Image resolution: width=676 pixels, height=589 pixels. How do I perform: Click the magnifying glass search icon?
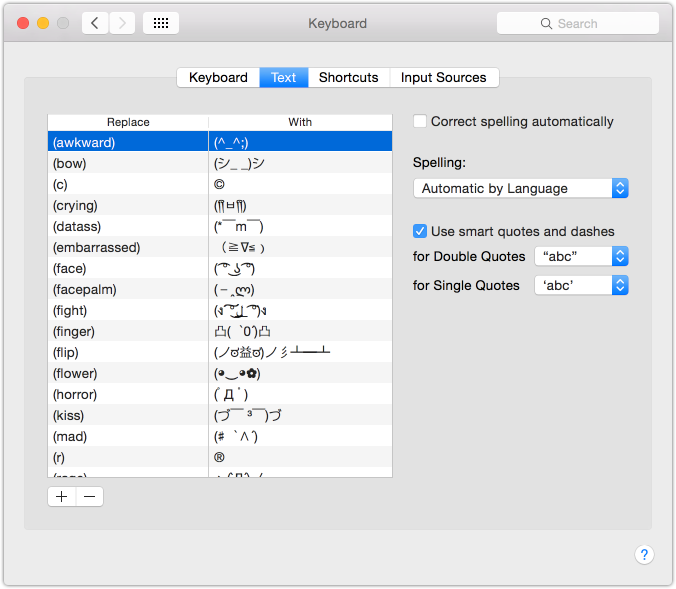[546, 23]
